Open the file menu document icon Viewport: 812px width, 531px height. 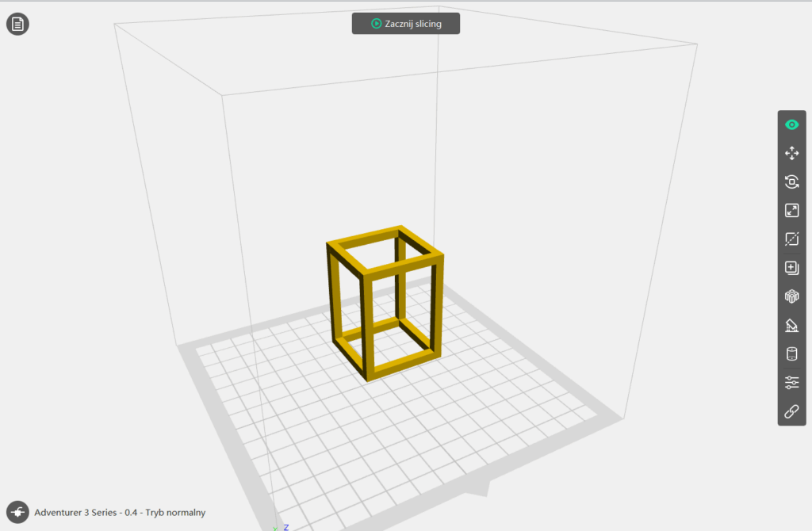17,24
